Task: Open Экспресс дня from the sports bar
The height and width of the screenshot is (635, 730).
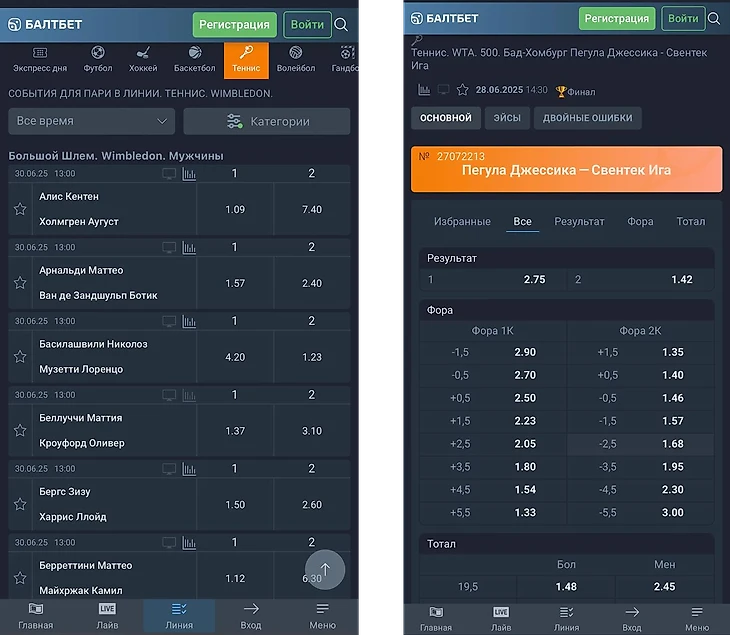Action: tap(40, 60)
